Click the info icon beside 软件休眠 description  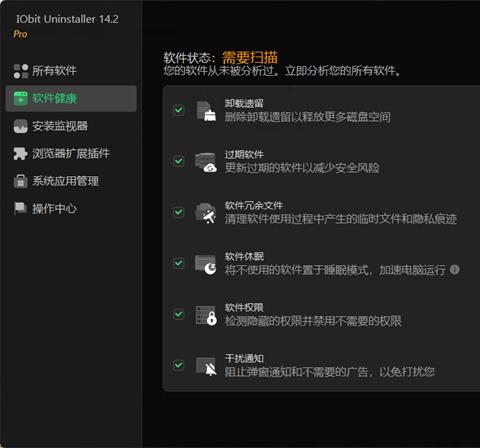tap(455, 269)
